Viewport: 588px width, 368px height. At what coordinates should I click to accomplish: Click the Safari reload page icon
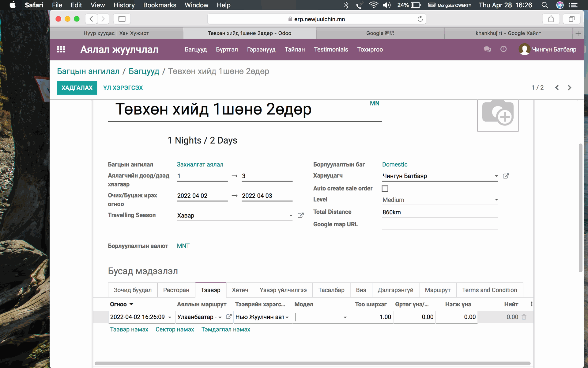[420, 19]
